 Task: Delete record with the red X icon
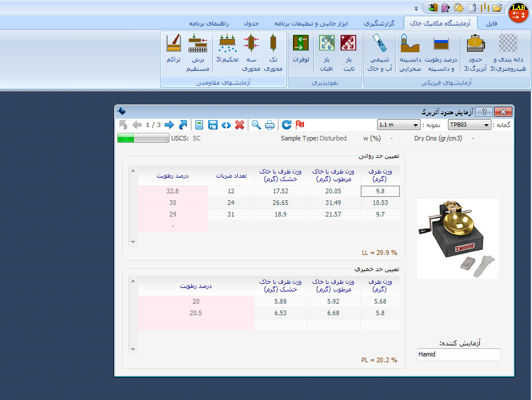click(240, 125)
